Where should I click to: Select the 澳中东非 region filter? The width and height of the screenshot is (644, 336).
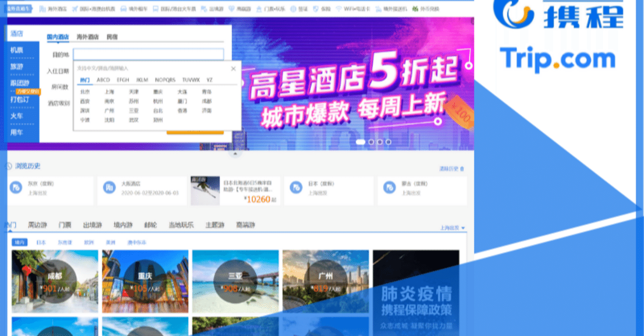point(137,242)
